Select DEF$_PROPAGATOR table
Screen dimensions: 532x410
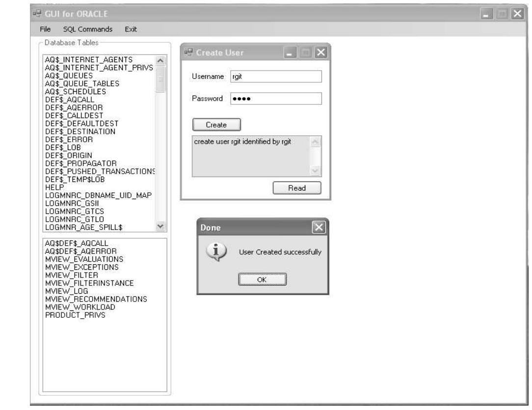pos(81,163)
